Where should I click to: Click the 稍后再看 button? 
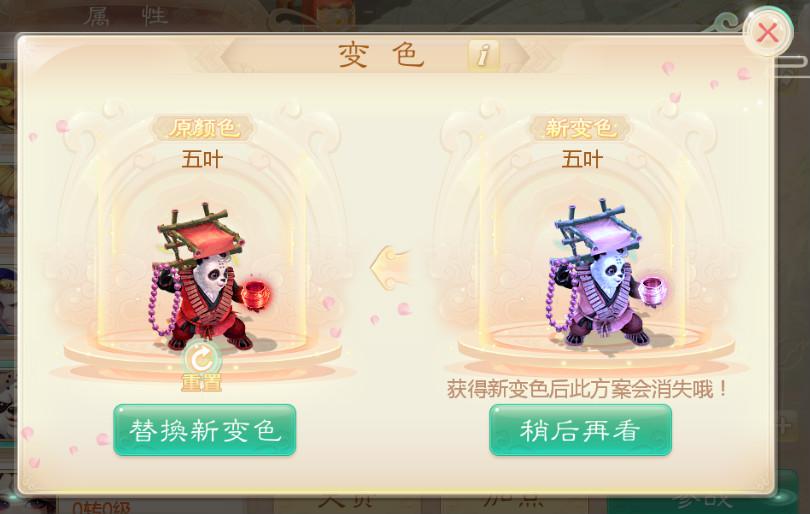581,430
